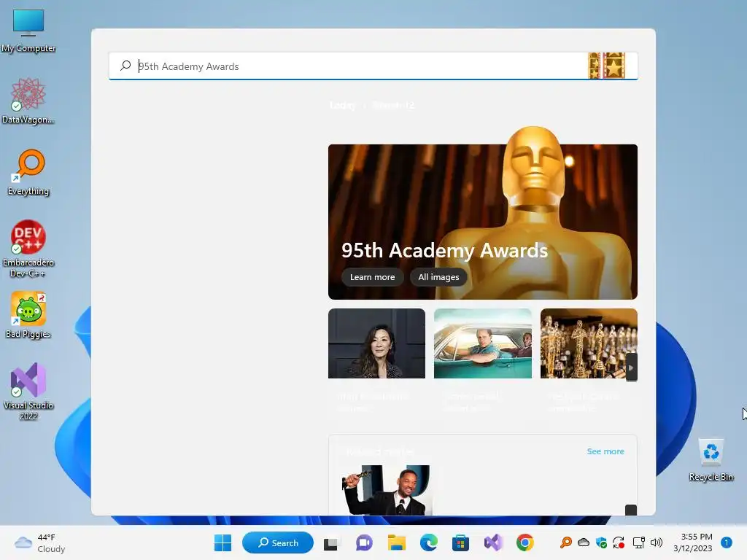This screenshot has width=747, height=560.
Task: Open the Recycle Bin on desktop
Action: [x=711, y=459]
